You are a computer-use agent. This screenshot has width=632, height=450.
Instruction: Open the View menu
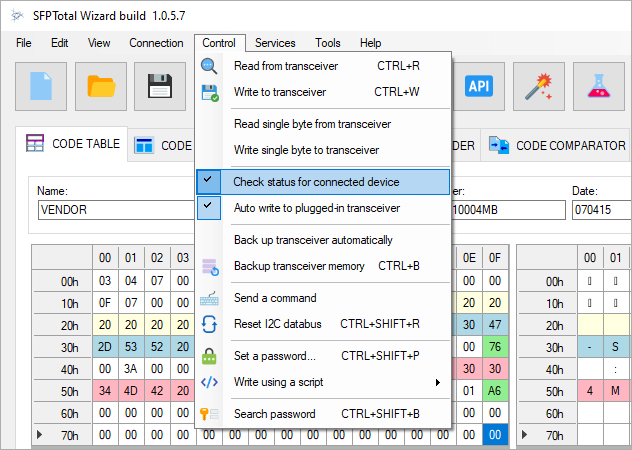(99, 43)
